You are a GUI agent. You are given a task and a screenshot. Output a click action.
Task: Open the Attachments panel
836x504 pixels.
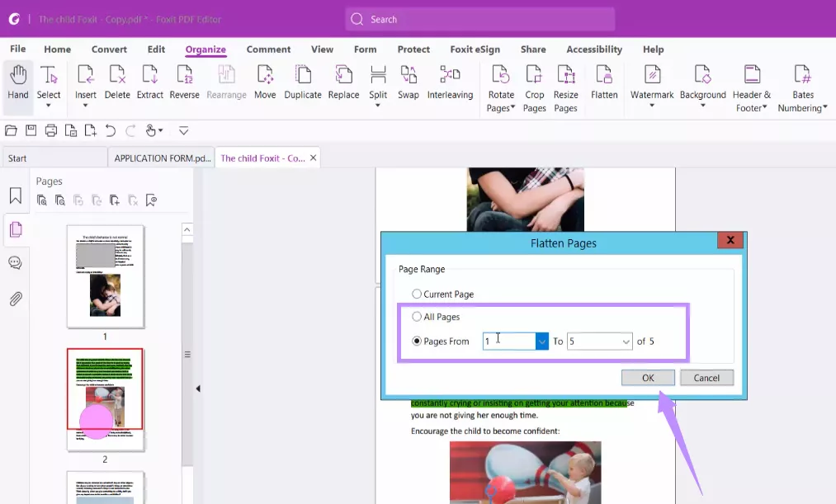tap(16, 298)
